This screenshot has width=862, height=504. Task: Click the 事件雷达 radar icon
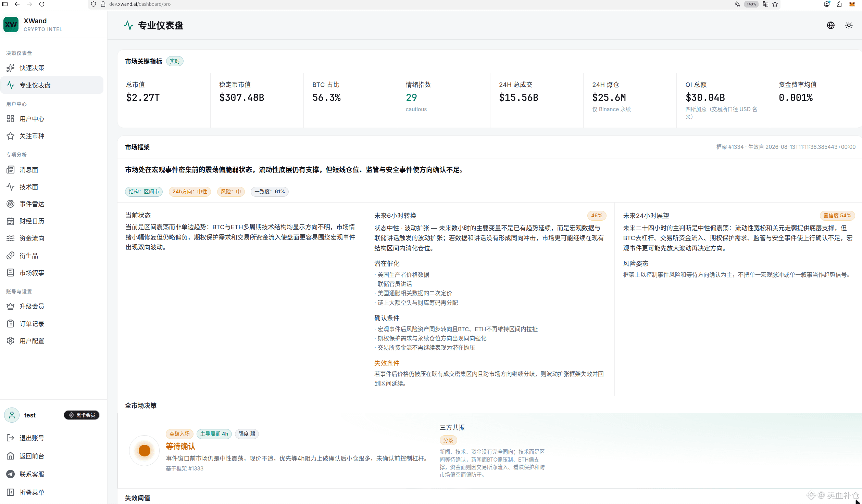click(11, 204)
